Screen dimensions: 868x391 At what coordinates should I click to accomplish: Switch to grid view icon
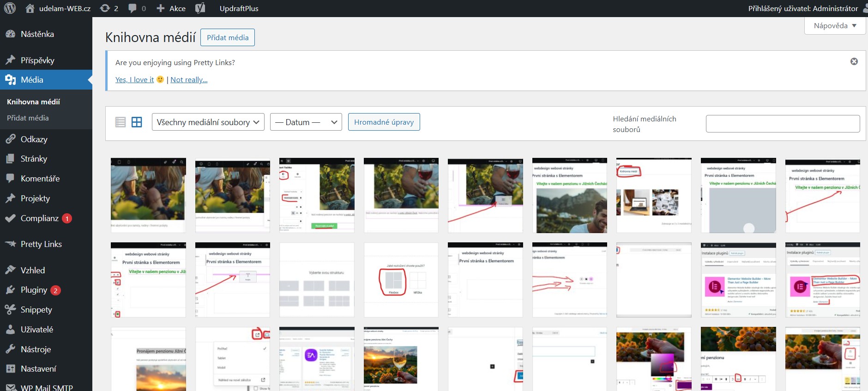pyautogui.click(x=137, y=122)
